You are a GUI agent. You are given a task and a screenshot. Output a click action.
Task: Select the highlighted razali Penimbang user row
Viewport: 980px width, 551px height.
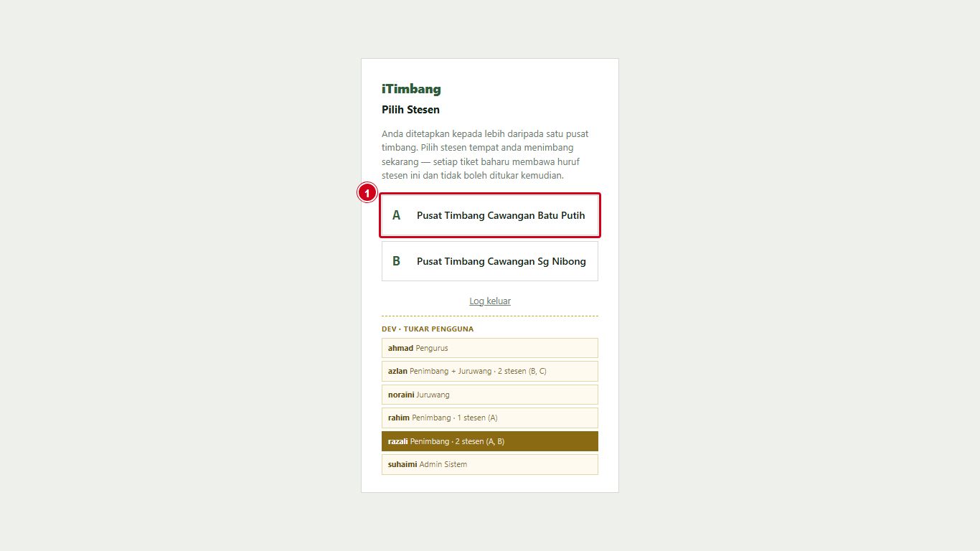490,441
